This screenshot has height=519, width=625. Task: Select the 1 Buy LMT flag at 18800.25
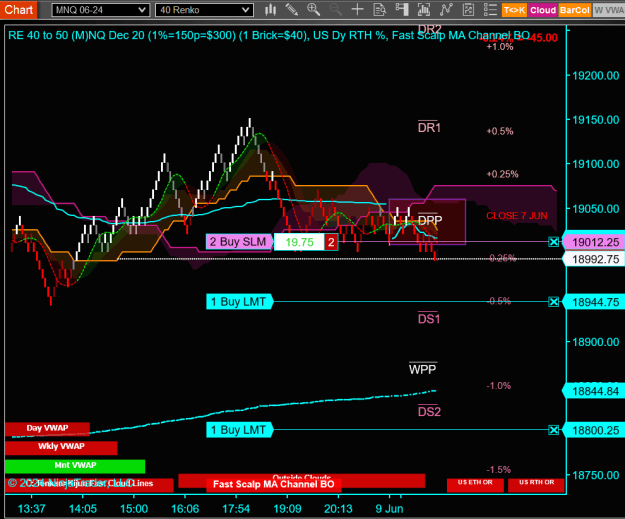point(239,430)
